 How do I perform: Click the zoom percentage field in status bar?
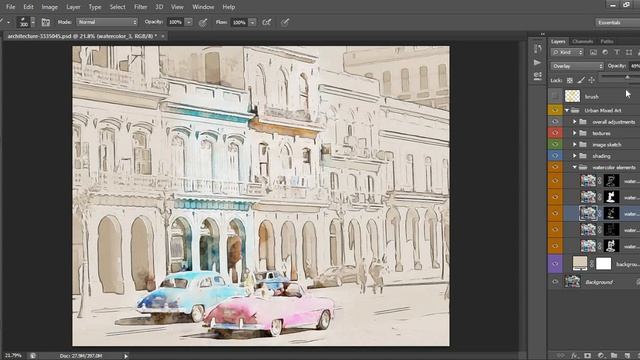point(13,356)
